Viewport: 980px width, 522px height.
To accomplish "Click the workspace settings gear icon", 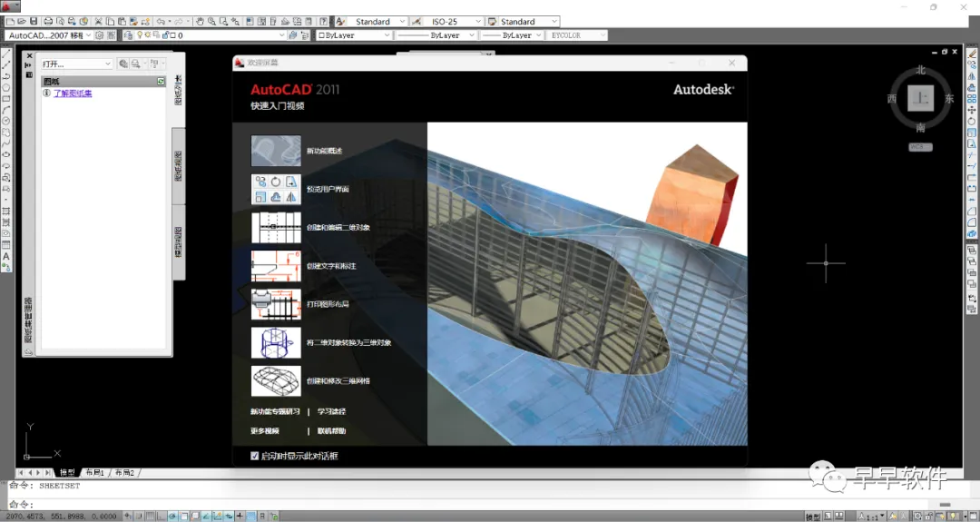I will tap(100, 35).
